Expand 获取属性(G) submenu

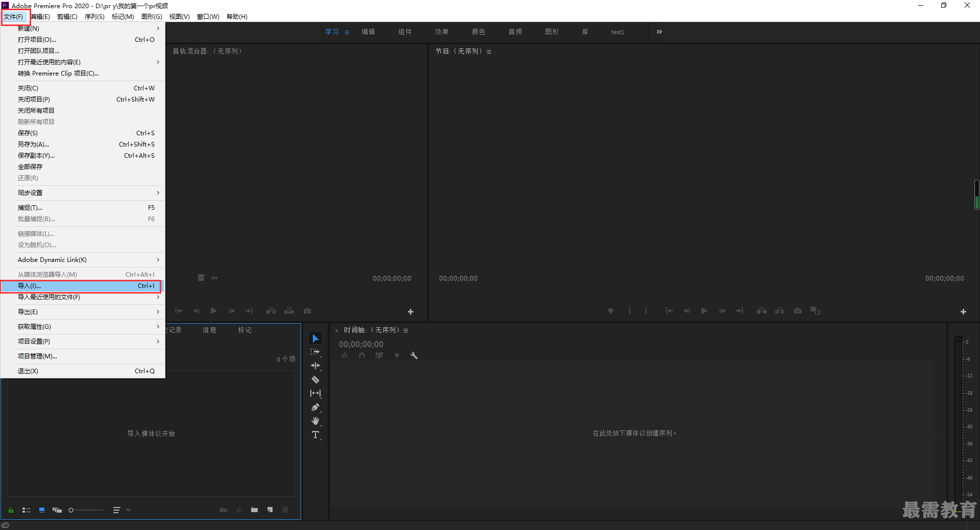point(83,327)
